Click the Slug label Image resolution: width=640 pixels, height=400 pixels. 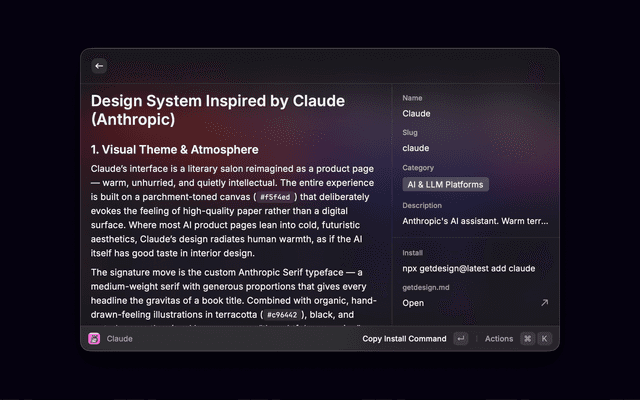point(410,133)
